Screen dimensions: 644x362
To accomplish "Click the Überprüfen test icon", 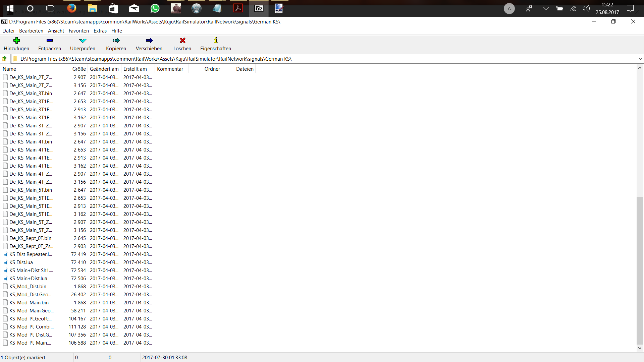I will click(x=83, y=41).
